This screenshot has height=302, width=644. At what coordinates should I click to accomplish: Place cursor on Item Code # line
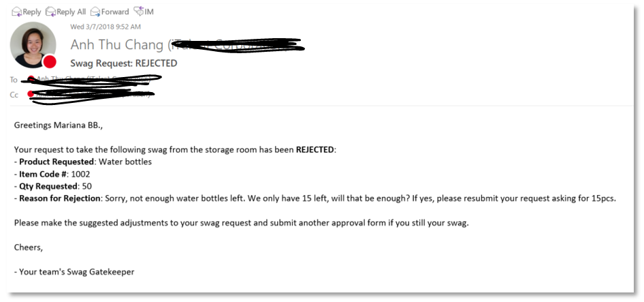pos(54,174)
